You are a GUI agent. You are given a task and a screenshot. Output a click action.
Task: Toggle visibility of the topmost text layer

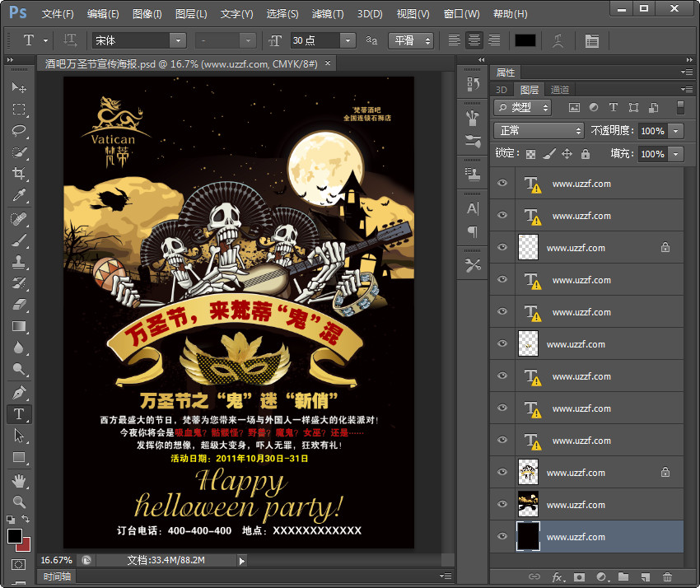502,184
